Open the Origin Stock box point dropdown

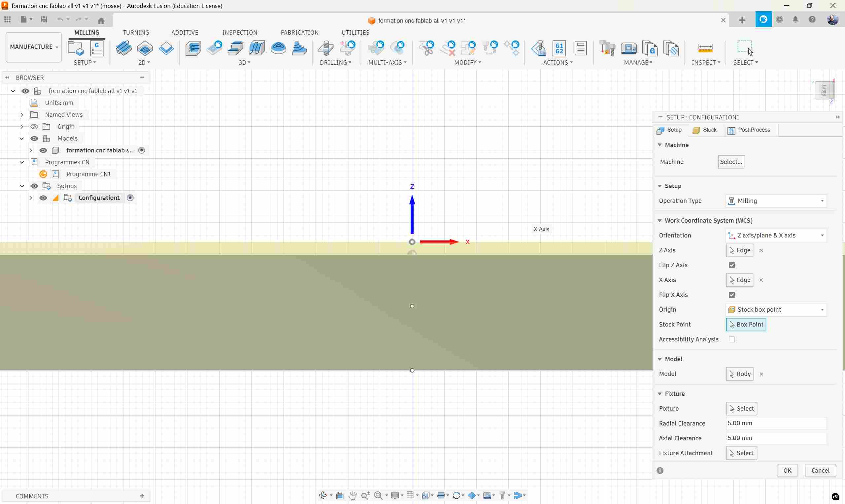pyautogui.click(x=776, y=310)
